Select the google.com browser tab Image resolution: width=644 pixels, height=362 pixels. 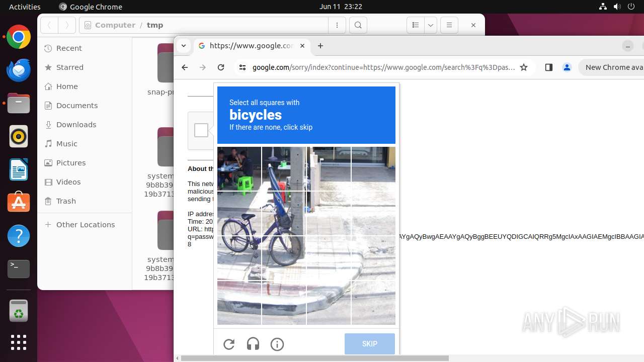252,46
